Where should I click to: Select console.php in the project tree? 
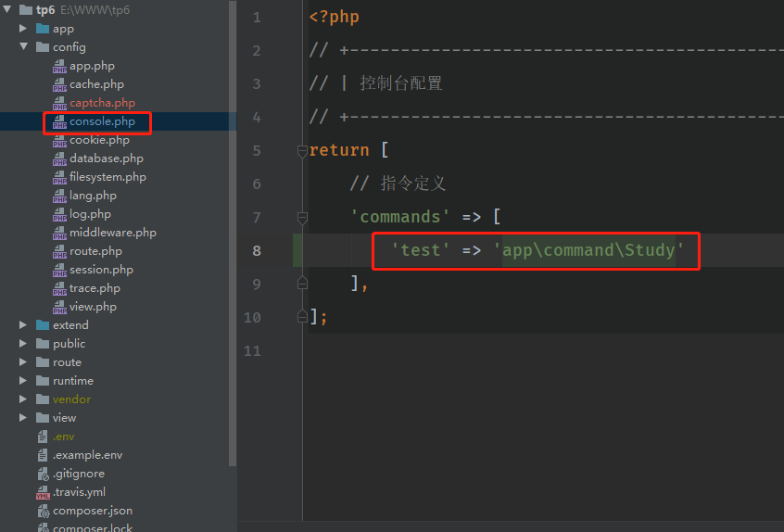pyautogui.click(x=102, y=121)
